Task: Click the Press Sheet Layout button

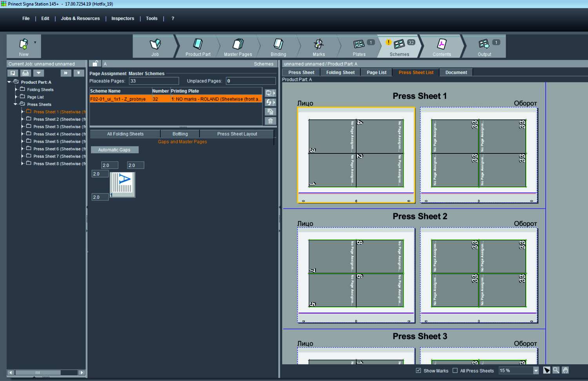Action: click(237, 134)
